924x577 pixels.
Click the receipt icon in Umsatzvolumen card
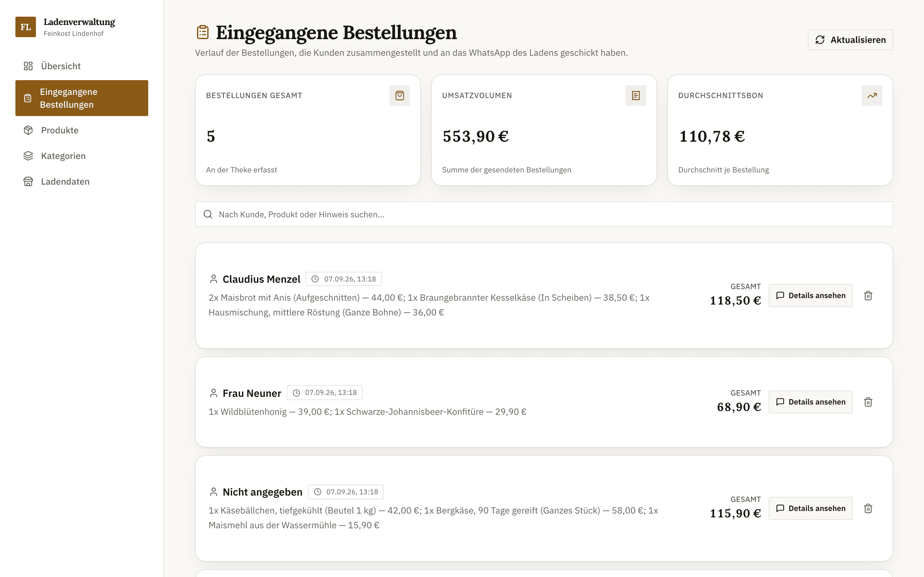pos(636,96)
